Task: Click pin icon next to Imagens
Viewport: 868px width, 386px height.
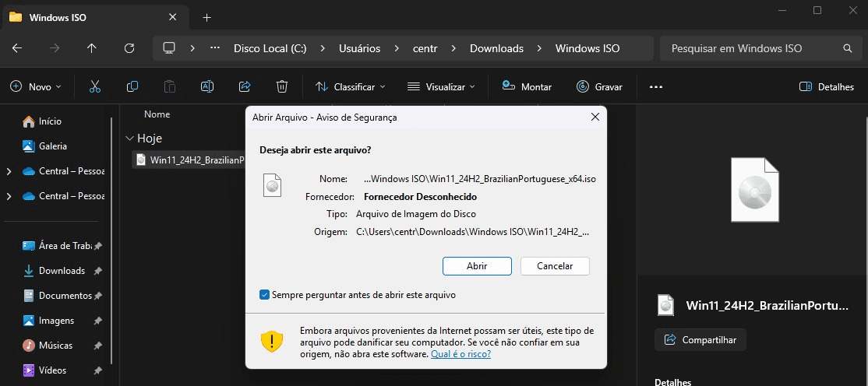Action: pyautogui.click(x=98, y=321)
